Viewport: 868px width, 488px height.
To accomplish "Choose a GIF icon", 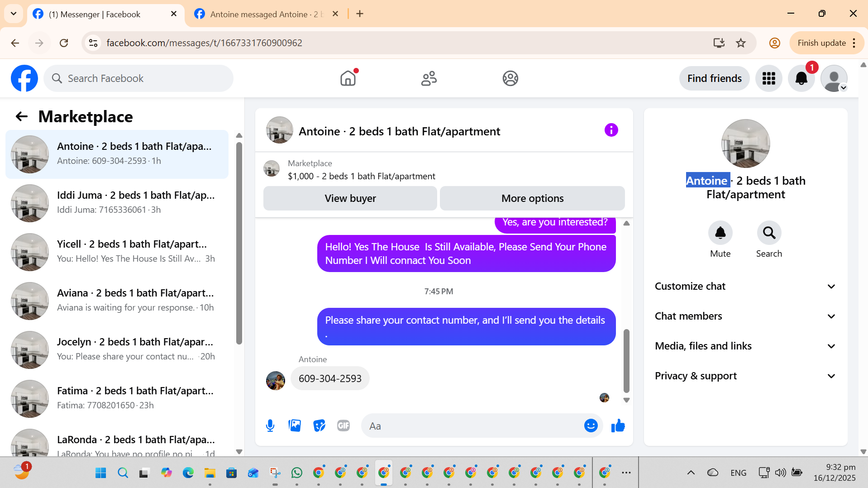I will pyautogui.click(x=343, y=426).
